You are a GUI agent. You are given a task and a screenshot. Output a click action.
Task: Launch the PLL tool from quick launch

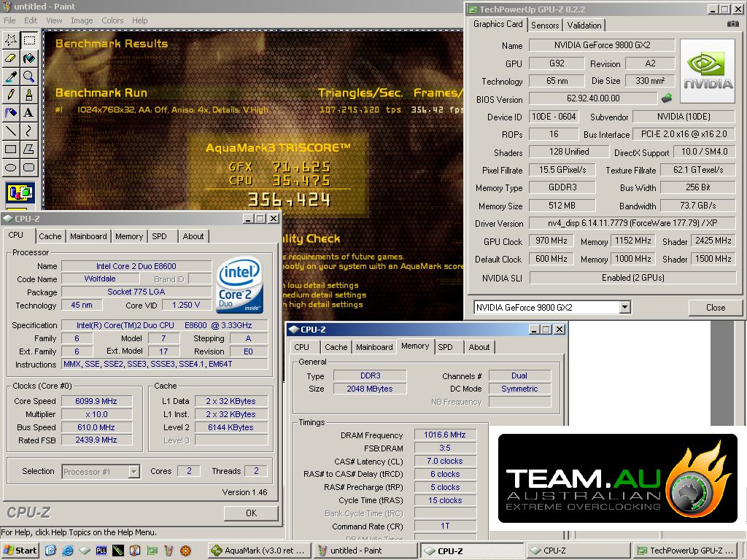(101, 551)
